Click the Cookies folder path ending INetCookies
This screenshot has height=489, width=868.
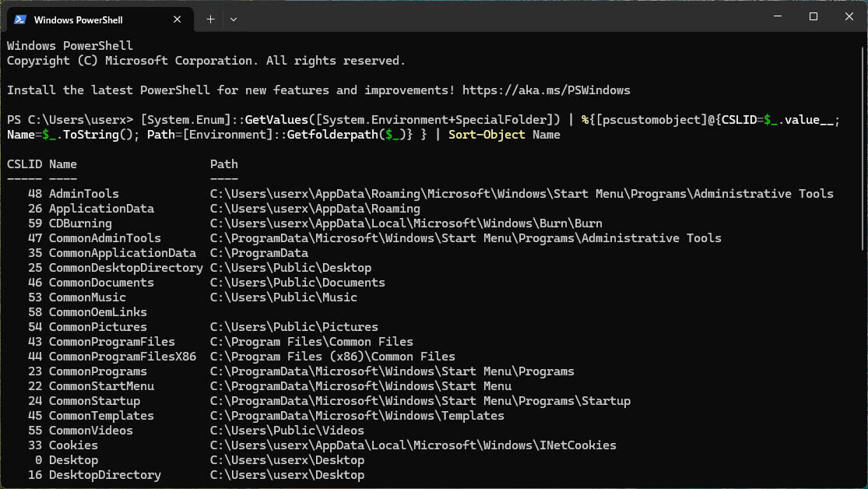click(x=413, y=445)
